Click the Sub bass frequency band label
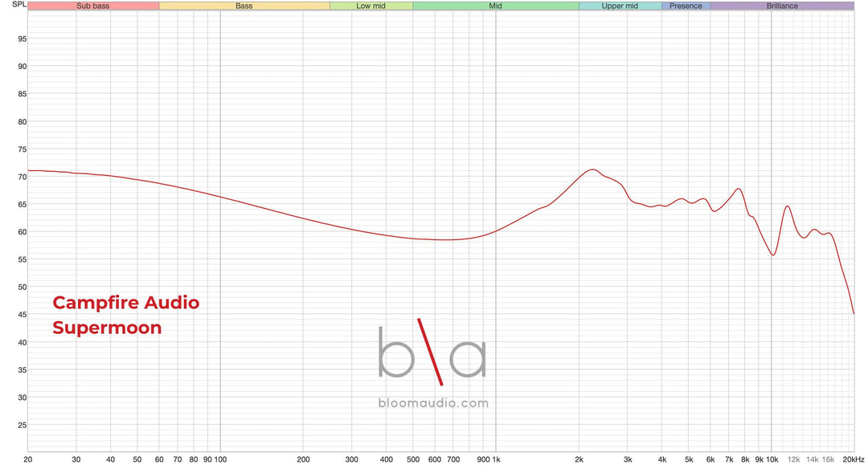The width and height of the screenshot is (868, 465). 93,6
